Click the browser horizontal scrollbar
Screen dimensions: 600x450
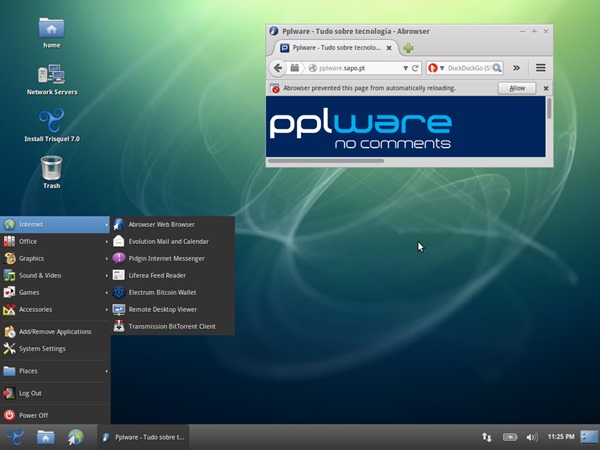tap(326, 161)
